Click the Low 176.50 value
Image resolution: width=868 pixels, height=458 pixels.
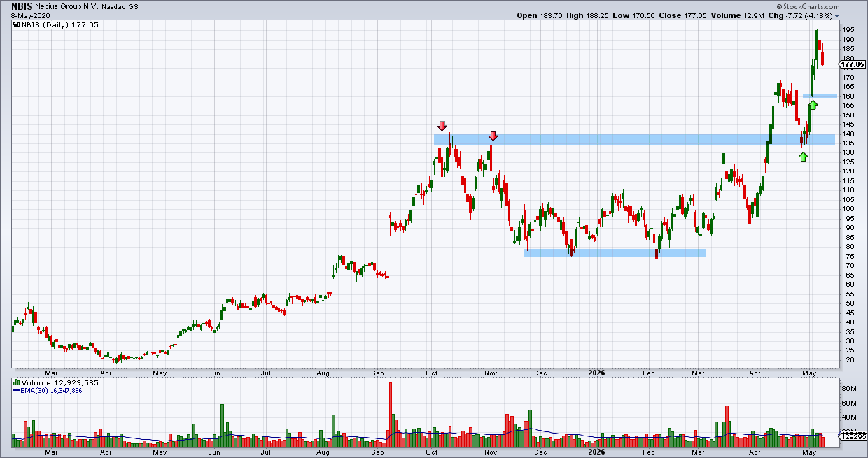tap(632, 15)
